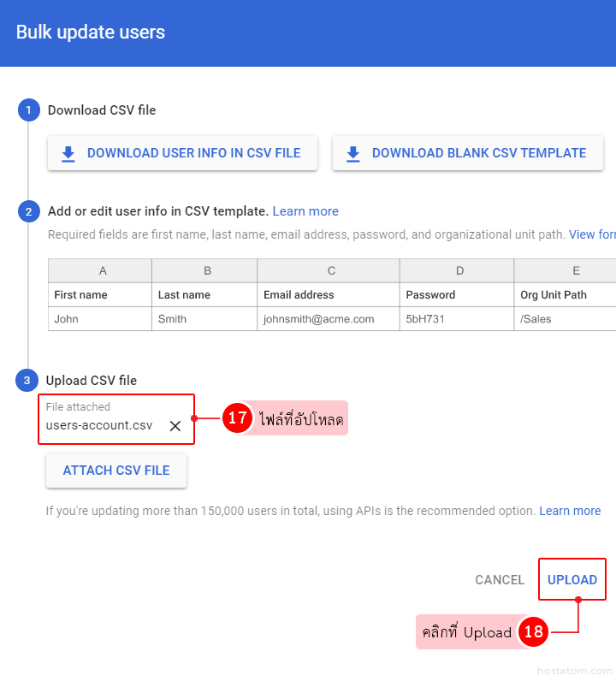Click the attached file name users-account.csv
Image resolution: width=616 pixels, height=681 pixels.
click(99, 425)
